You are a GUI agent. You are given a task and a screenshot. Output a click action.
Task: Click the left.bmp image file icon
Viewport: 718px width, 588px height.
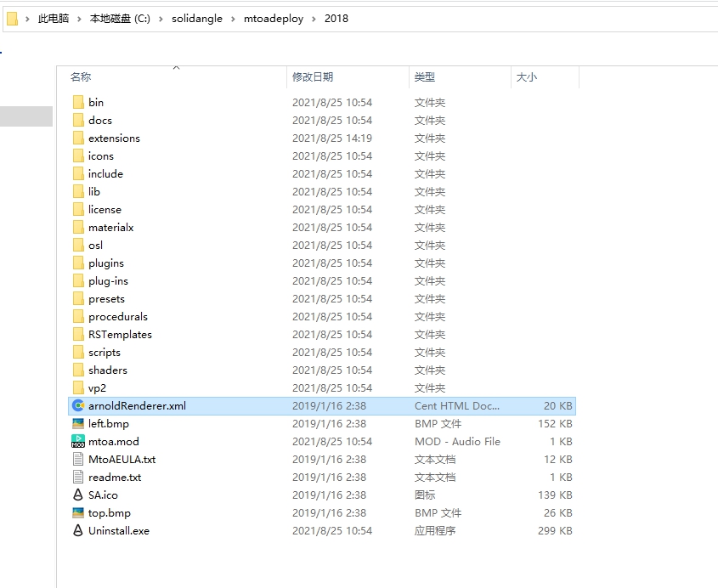78,424
